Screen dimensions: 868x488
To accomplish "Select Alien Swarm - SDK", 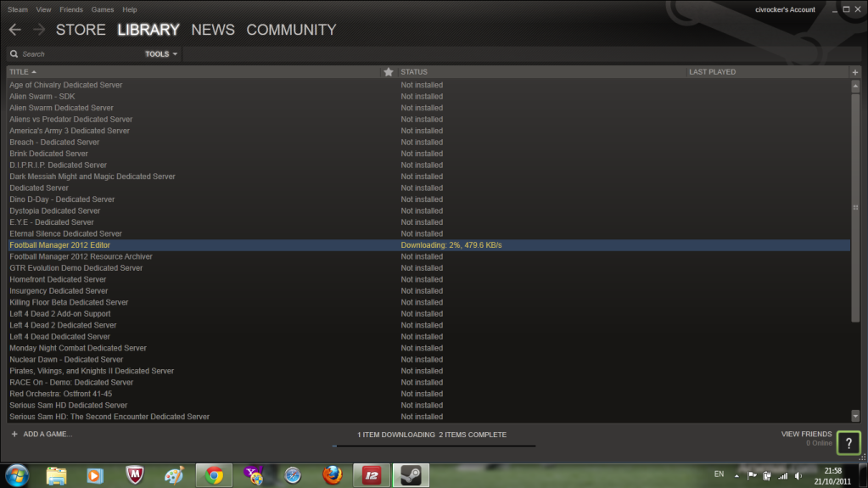I will click(42, 97).
